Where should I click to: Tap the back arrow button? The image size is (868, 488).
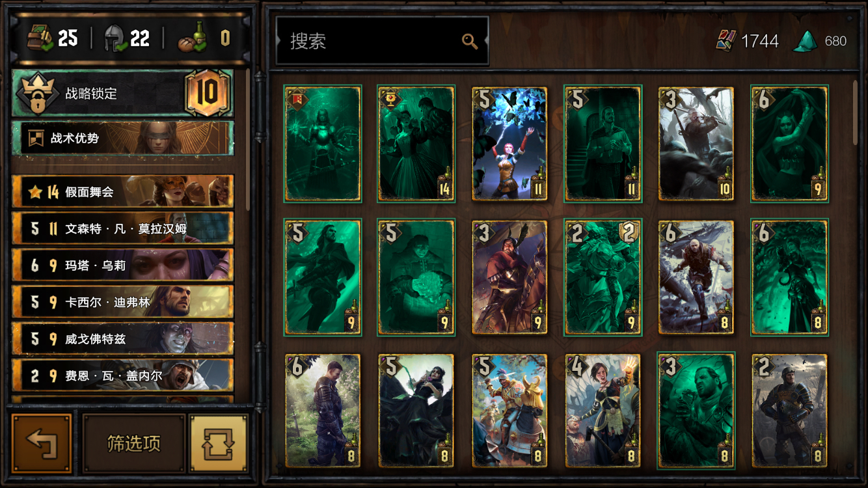pos(42,443)
